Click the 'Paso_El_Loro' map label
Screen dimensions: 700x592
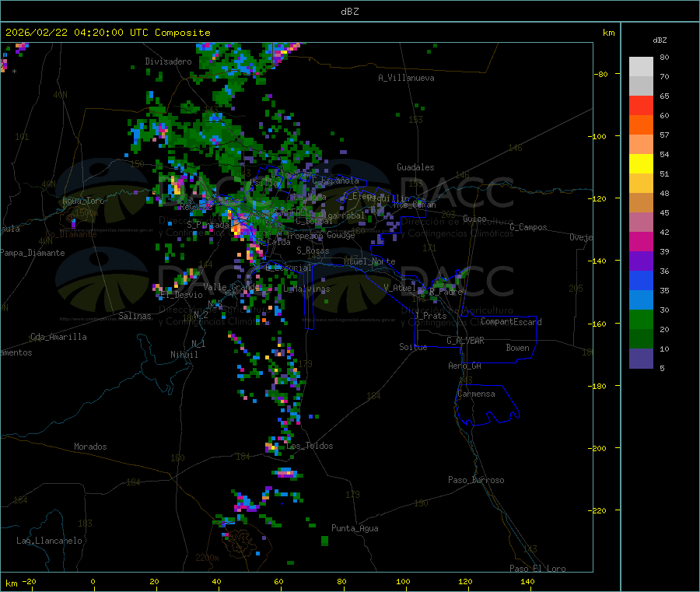coord(537,569)
